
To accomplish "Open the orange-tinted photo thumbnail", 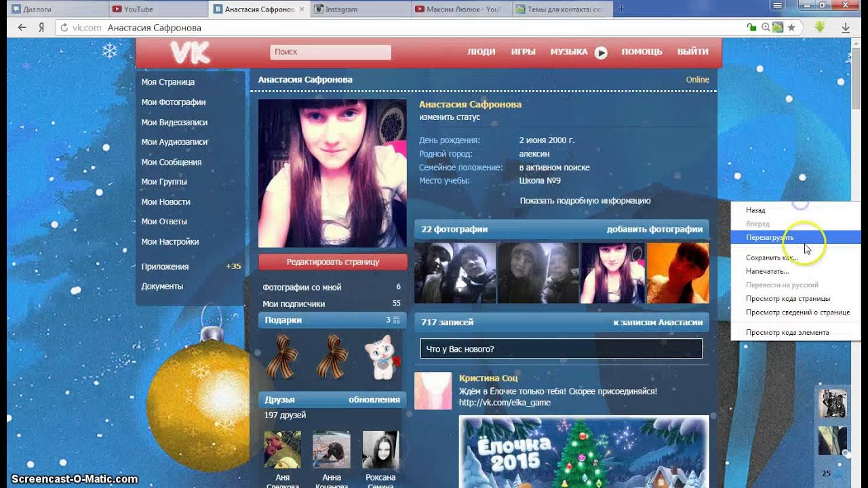I will click(x=678, y=273).
